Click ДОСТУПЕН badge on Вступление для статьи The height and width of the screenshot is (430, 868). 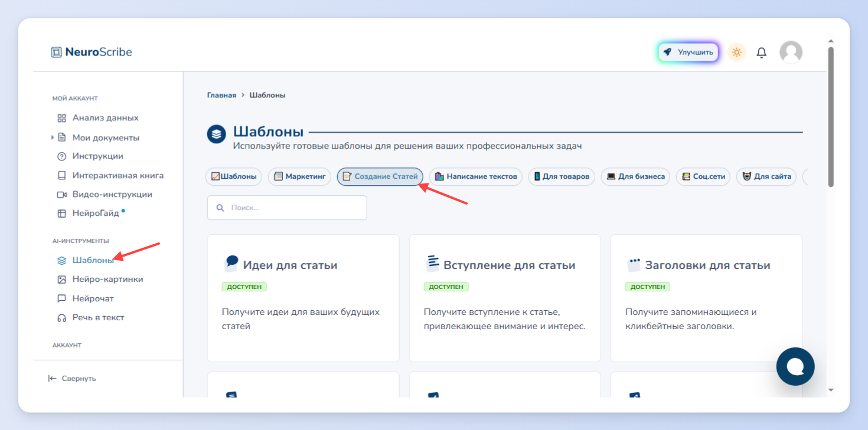(x=446, y=287)
